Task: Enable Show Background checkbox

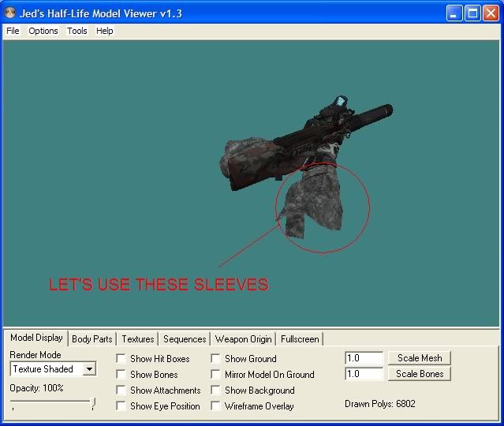Action: click(x=215, y=390)
